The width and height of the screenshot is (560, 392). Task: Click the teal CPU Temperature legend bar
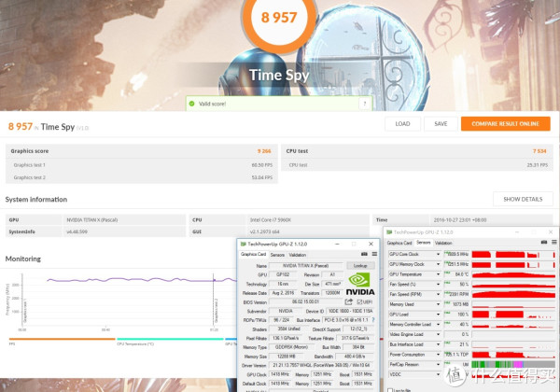(170, 339)
